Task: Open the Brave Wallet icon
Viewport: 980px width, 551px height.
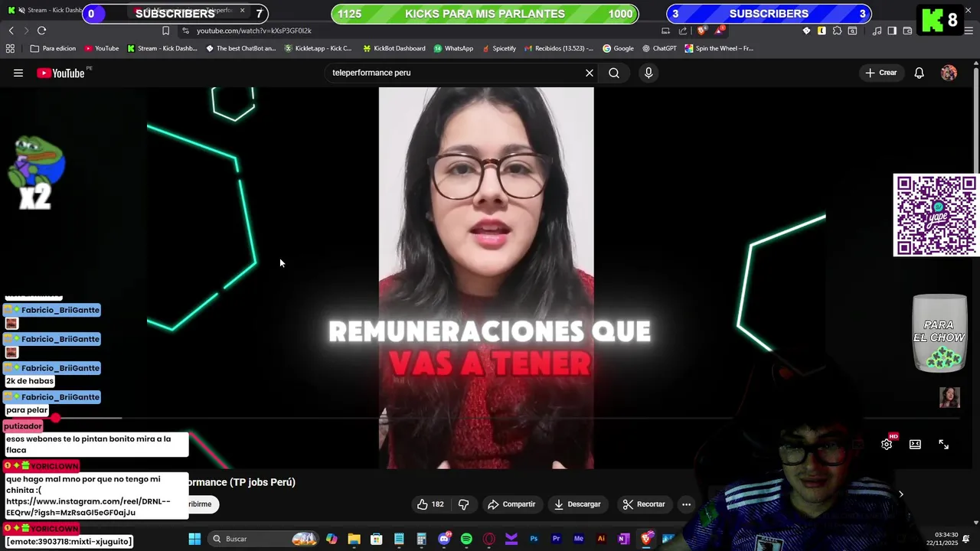Action: point(907,31)
